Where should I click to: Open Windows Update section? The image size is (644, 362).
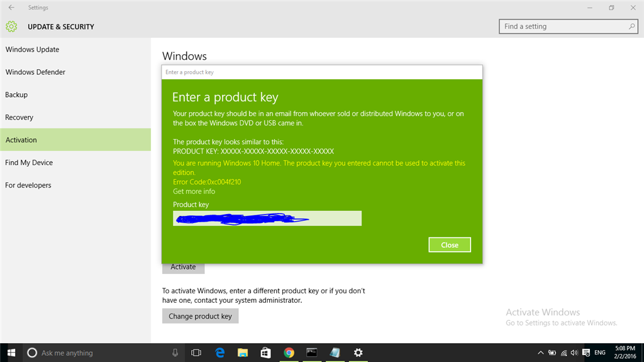tap(75, 49)
